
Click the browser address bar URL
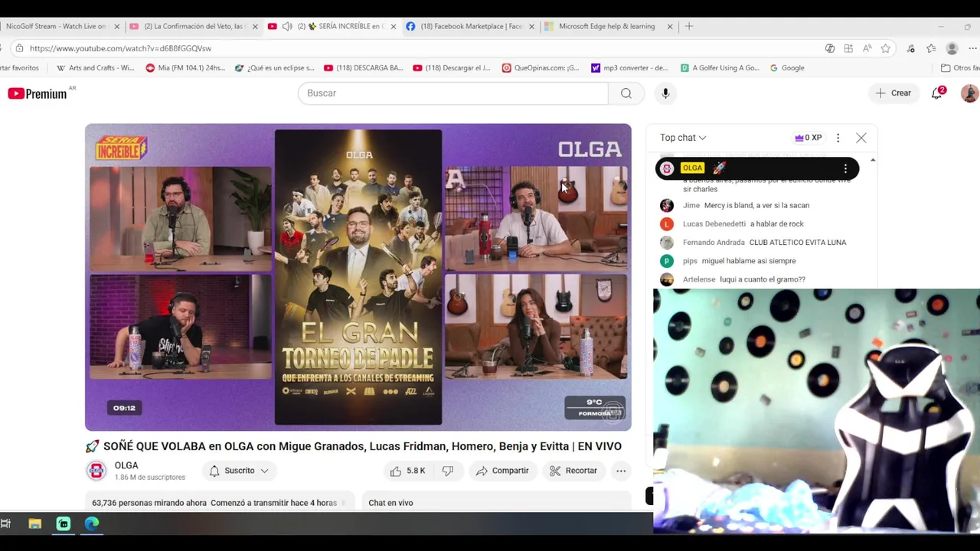click(x=120, y=48)
